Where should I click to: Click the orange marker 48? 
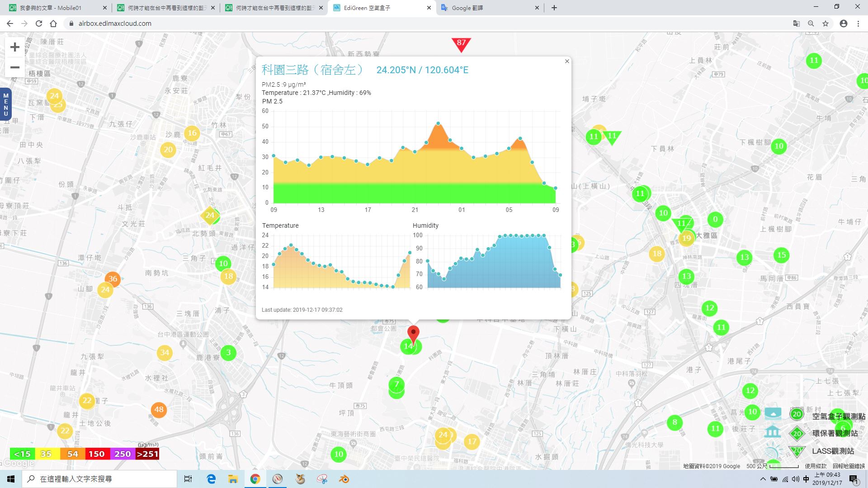click(159, 410)
